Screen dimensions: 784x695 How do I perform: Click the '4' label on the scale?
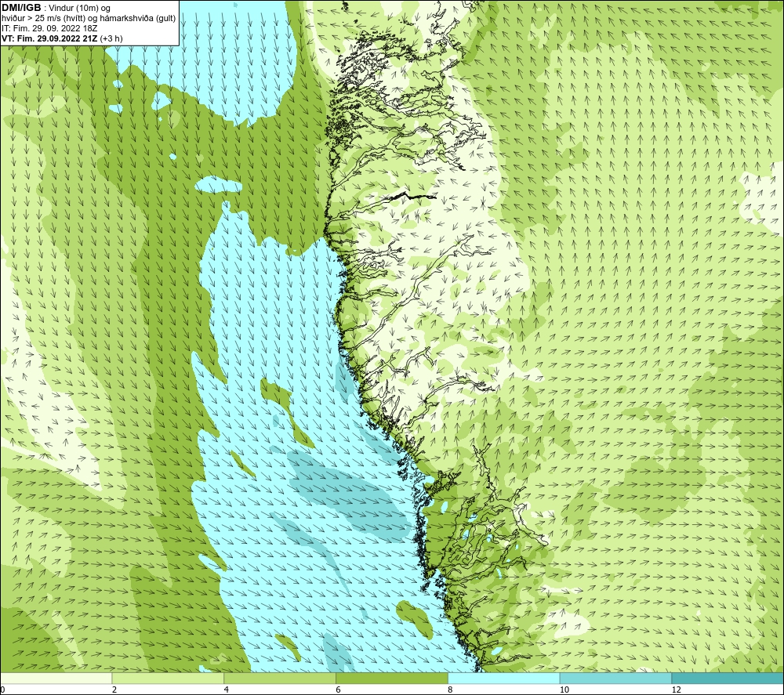pos(227,690)
